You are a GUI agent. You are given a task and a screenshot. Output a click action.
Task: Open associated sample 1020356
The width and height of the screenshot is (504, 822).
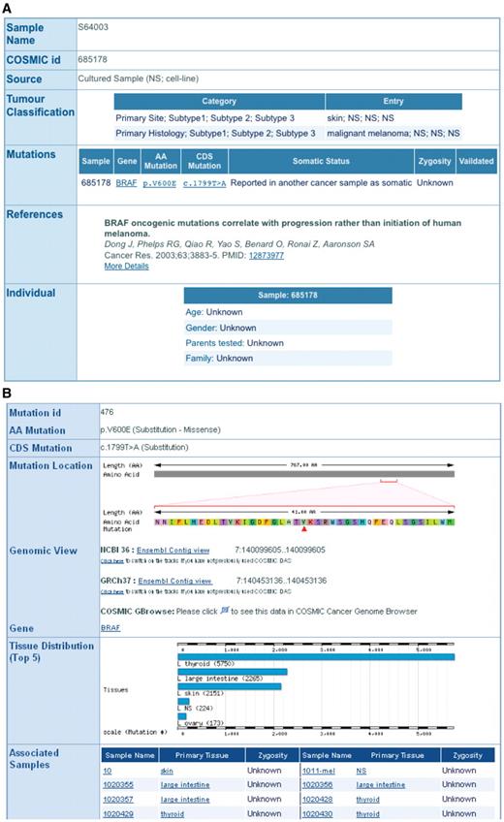(317, 785)
